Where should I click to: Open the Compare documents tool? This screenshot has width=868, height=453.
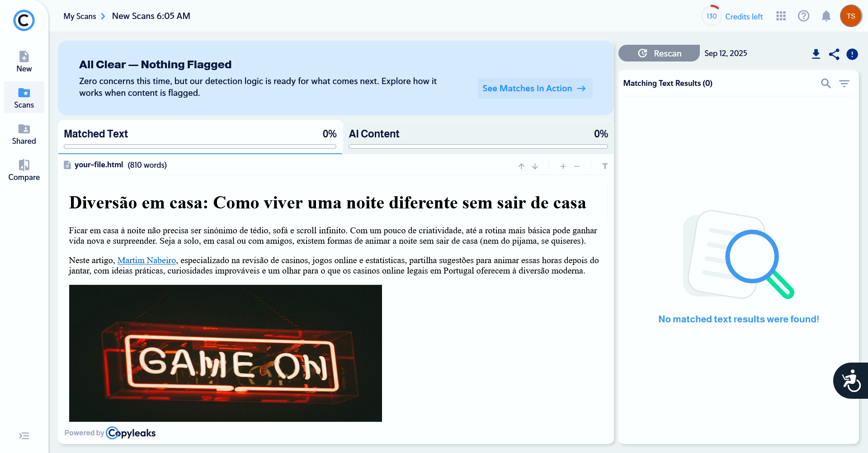click(24, 170)
